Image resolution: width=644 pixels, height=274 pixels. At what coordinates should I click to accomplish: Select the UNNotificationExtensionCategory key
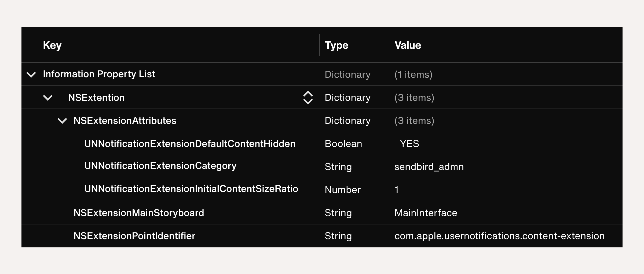point(160,166)
